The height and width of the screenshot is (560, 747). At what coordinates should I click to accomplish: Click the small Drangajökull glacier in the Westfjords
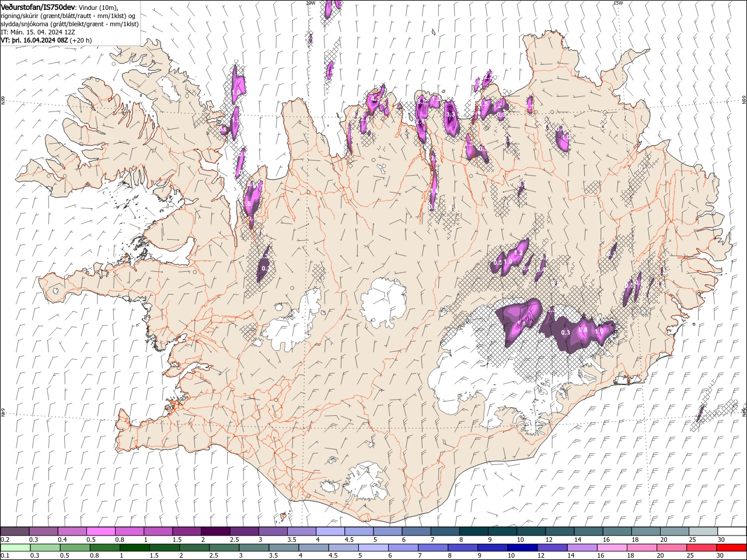click(x=169, y=87)
